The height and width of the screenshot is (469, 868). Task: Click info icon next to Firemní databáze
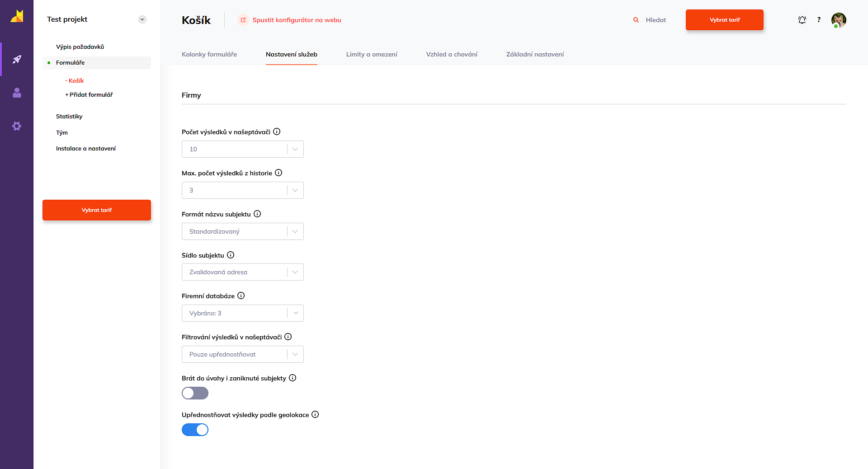[241, 295]
